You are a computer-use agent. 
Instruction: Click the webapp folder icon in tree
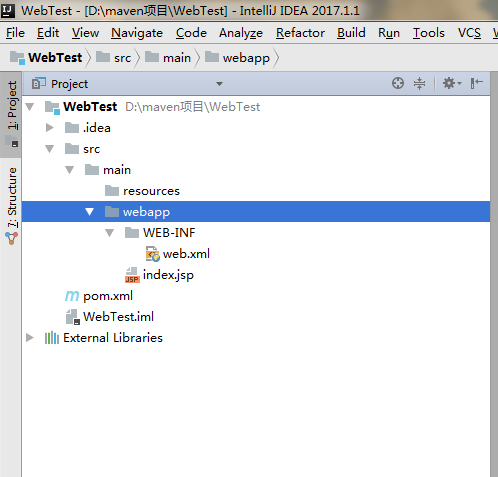click(x=112, y=212)
